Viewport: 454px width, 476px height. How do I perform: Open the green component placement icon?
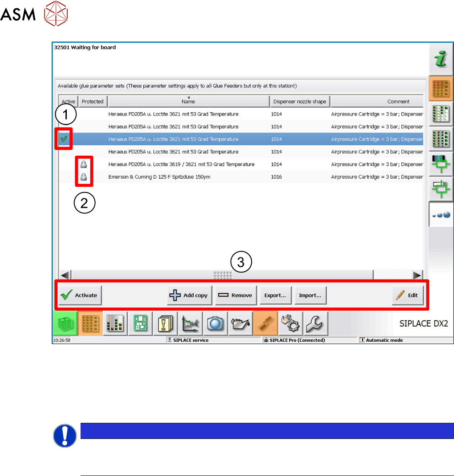tap(441, 189)
